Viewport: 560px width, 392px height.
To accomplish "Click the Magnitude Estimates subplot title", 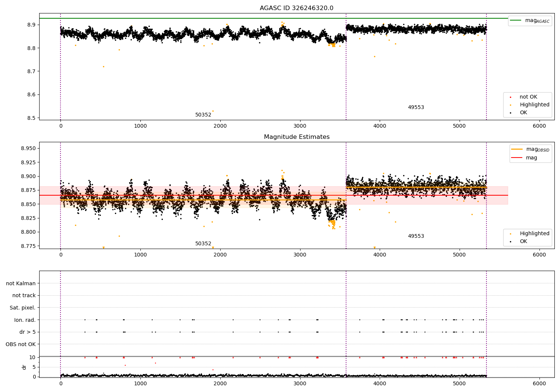I will (296, 137).
